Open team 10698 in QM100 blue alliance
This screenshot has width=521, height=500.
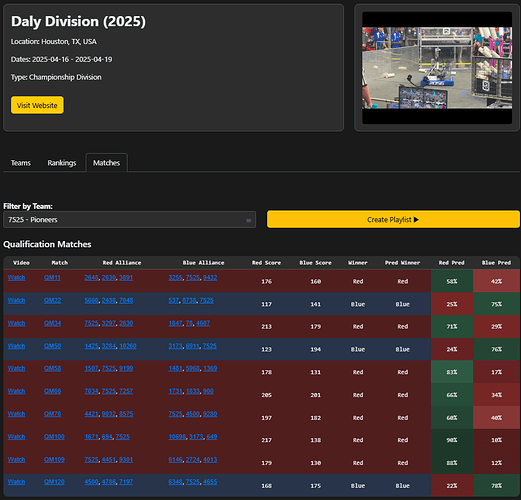[177, 437]
